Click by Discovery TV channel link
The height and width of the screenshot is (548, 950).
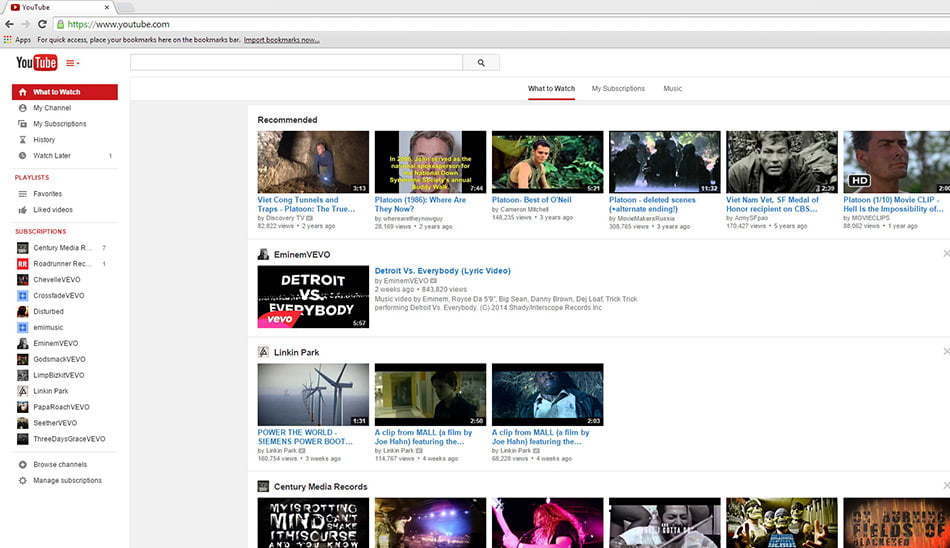pos(285,218)
